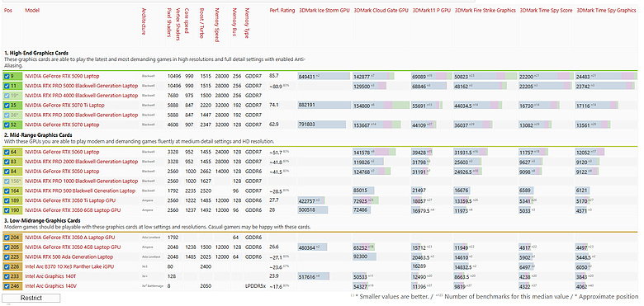Open NVIDIA RTX PRO 5000 Blackwell Generation Laptop link
The height and width of the screenshot is (306, 644).
[x=81, y=86]
